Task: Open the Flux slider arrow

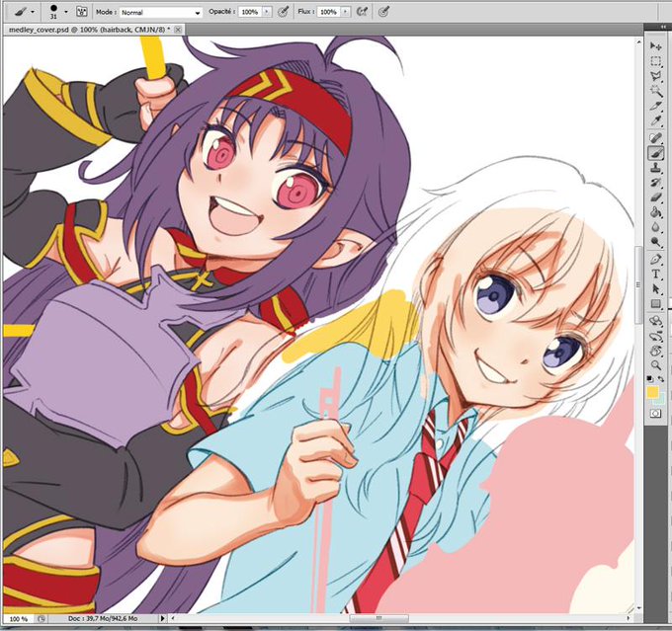Action: point(346,12)
